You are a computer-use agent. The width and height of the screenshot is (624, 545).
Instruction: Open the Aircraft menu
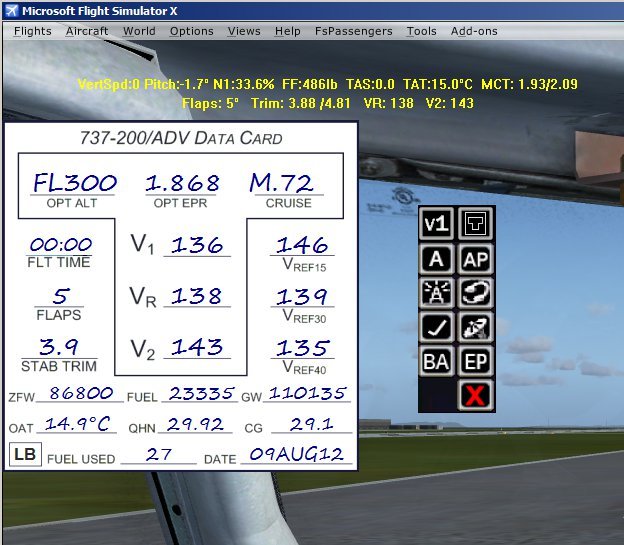87,31
